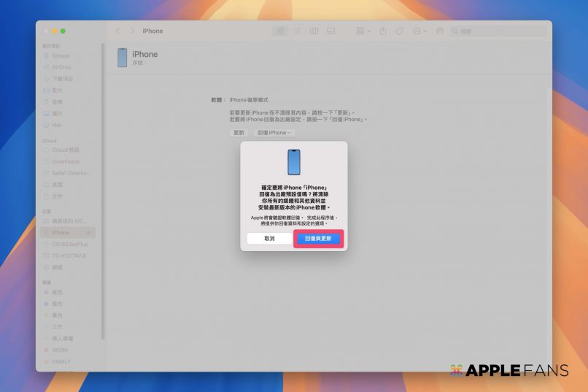Select the FAMILY tag in sidebar
Image resolution: width=588 pixels, height=392 pixels.
61,361
